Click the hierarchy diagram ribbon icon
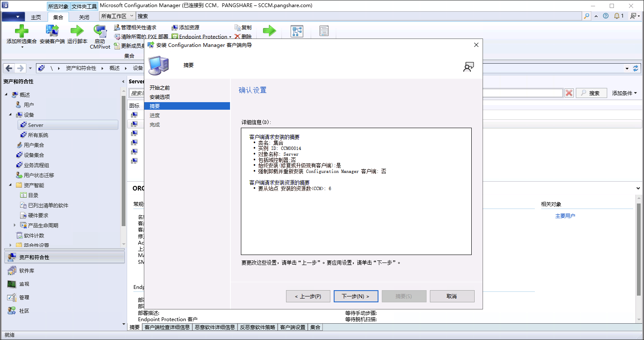The height and width of the screenshot is (340, 644). click(297, 31)
